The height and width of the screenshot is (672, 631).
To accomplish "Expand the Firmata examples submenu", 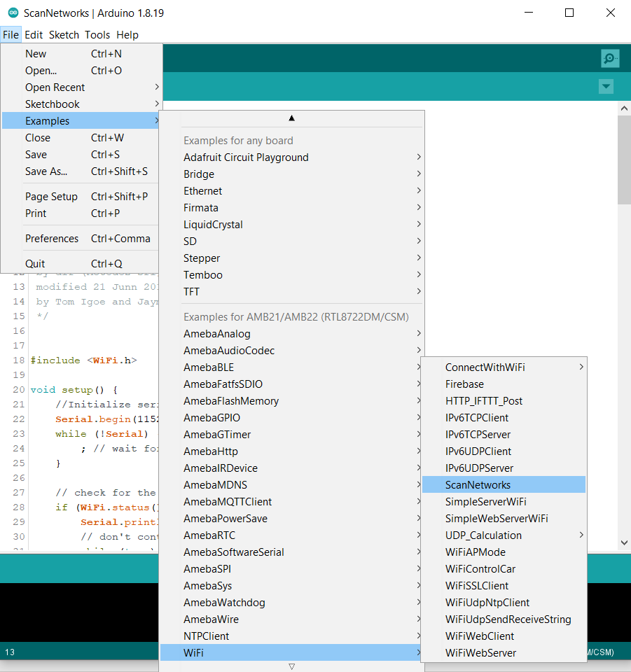I will pyautogui.click(x=291, y=207).
